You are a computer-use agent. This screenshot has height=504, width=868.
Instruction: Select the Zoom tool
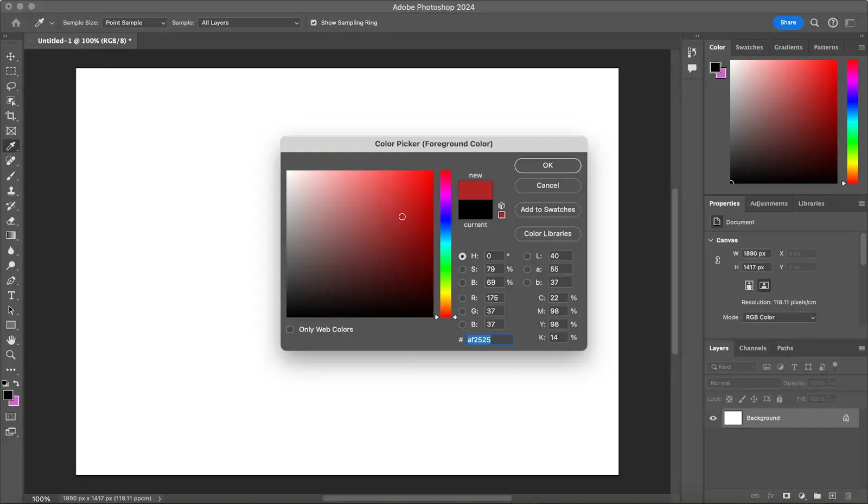point(11,355)
